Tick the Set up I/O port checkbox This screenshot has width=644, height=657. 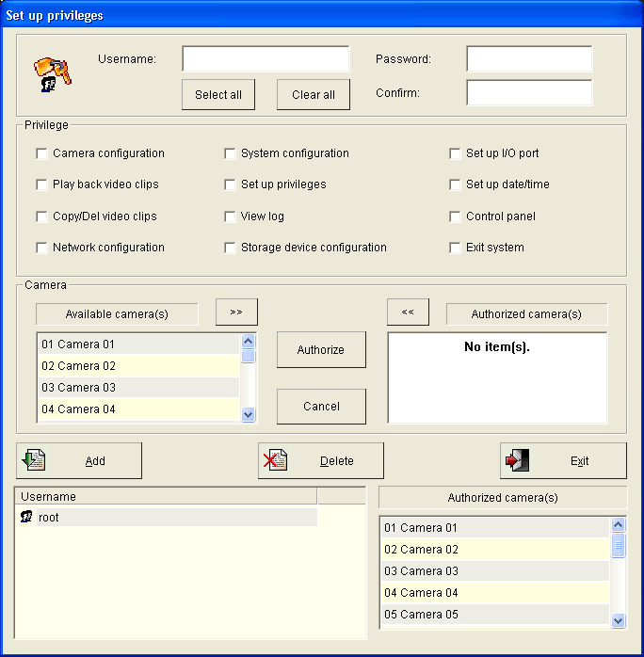455,153
